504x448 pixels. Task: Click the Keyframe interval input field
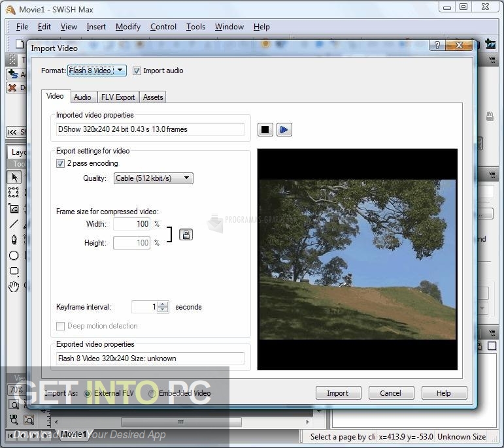[144, 307]
